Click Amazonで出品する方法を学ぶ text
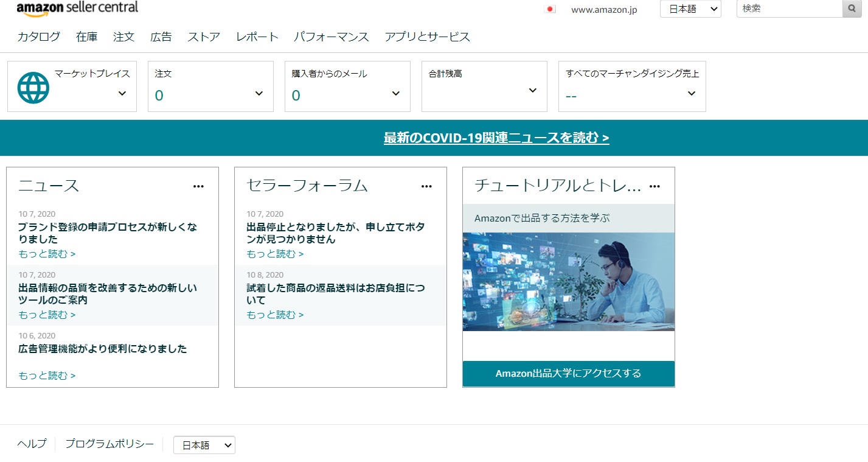This screenshot has width=868, height=462. (542, 218)
